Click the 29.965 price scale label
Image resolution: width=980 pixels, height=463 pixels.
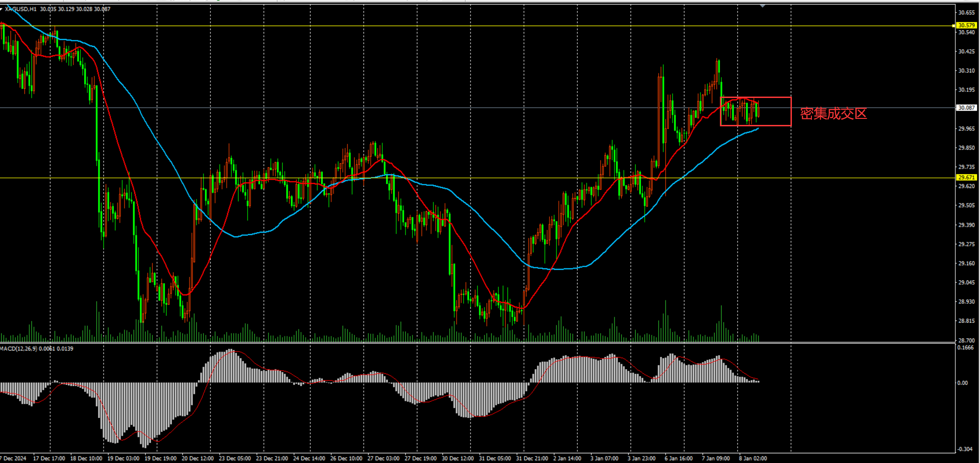pyautogui.click(x=967, y=129)
